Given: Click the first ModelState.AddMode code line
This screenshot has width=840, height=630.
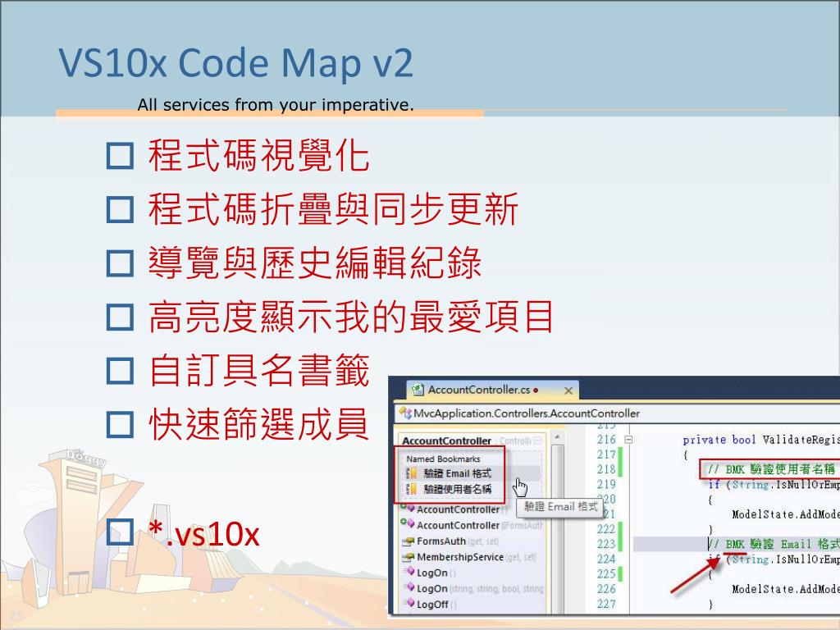Looking at the screenshot, I should (785, 514).
